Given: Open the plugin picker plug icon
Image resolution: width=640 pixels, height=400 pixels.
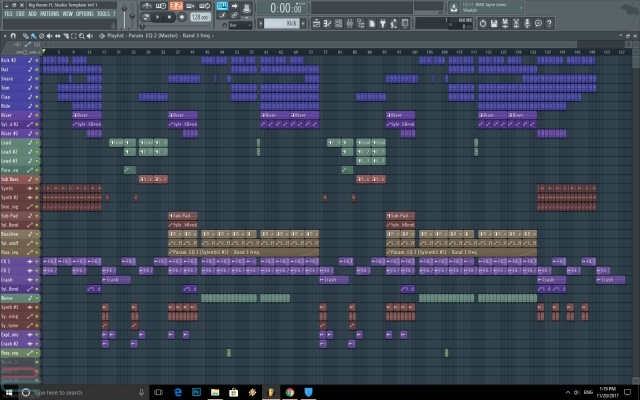Looking at the screenshot, I should click(383, 24).
